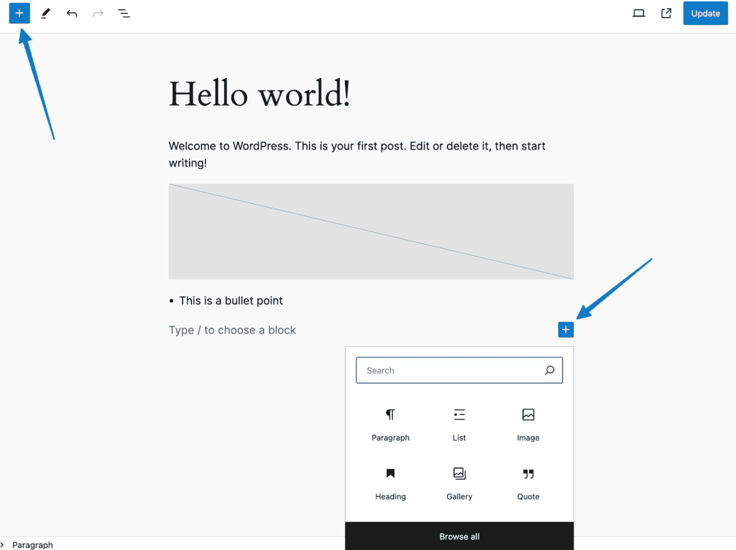Click the Browse all button
Viewport: 736px width, 550px height.
459,536
